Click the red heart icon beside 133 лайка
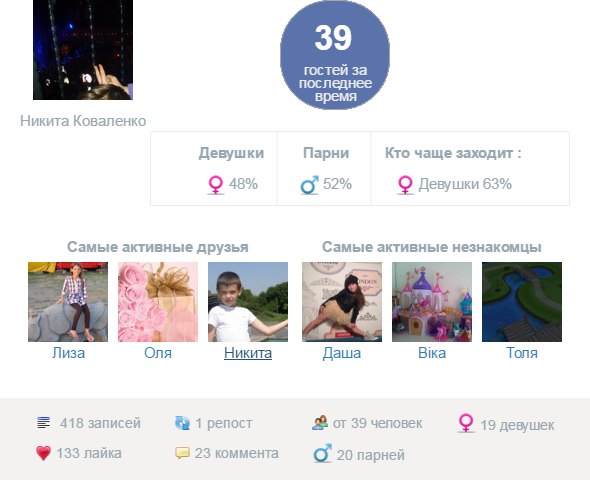This screenshot has width=590, height=480. 43,453
